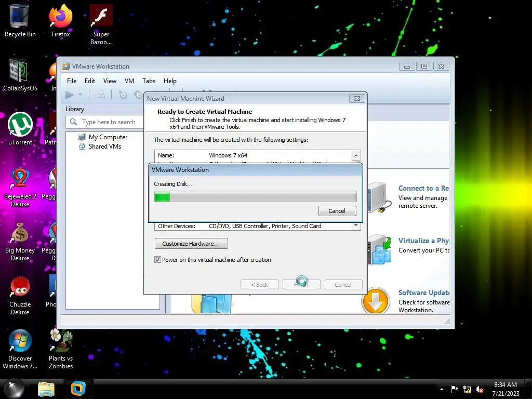Open the Help menu
Image resolution: width=532 pixels, height=399 pixels.
tap(170, 81)
